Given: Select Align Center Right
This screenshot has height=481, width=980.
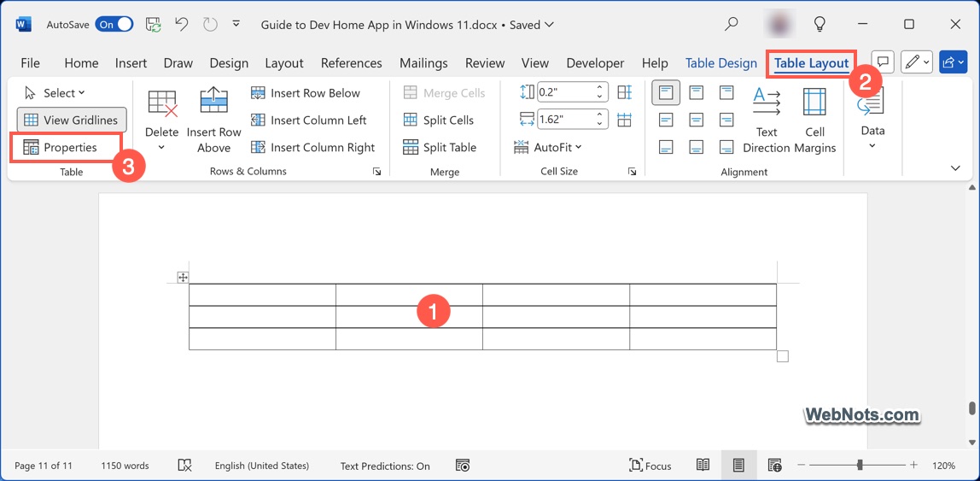Looking at the screenshot, I should pyautogui.click(x=726, y=120).
